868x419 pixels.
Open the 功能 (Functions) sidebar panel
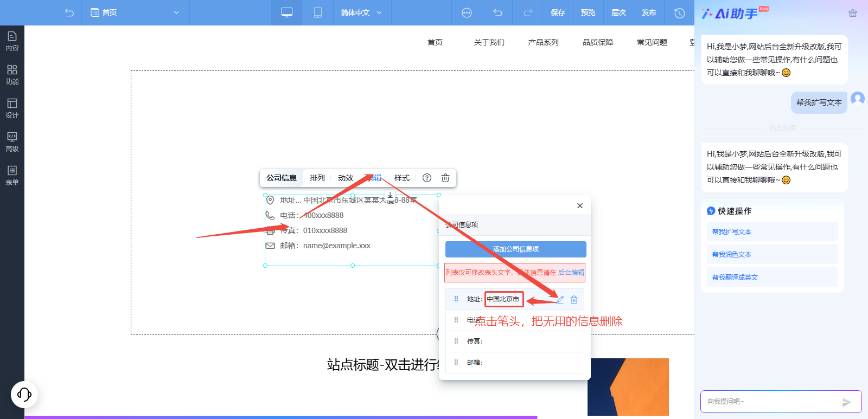tap(12, 75)
